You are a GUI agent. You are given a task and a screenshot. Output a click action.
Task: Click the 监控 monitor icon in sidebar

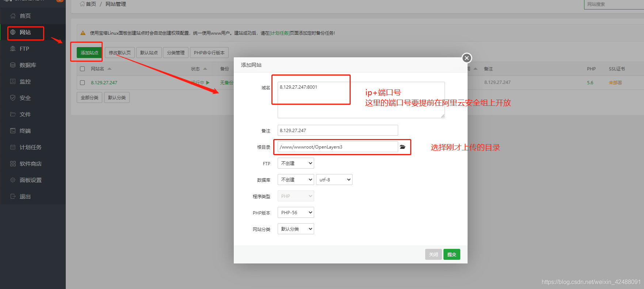coord(13,81)
